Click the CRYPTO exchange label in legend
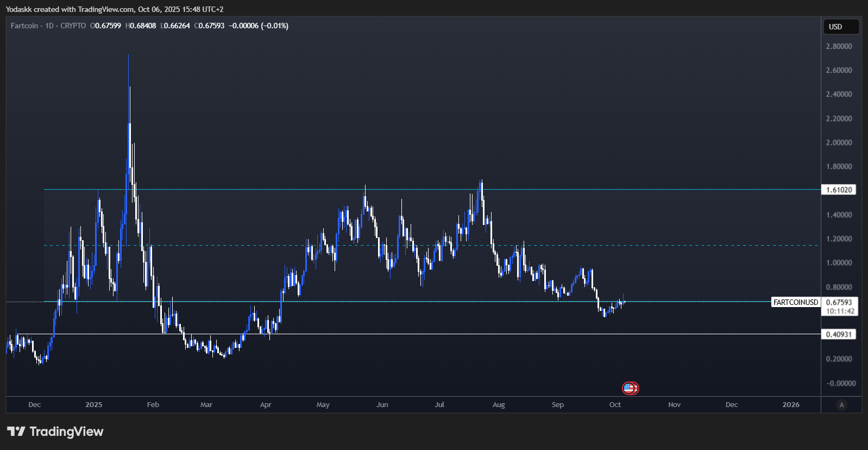This screenshot has width=868, height=450. coord(73,26)
